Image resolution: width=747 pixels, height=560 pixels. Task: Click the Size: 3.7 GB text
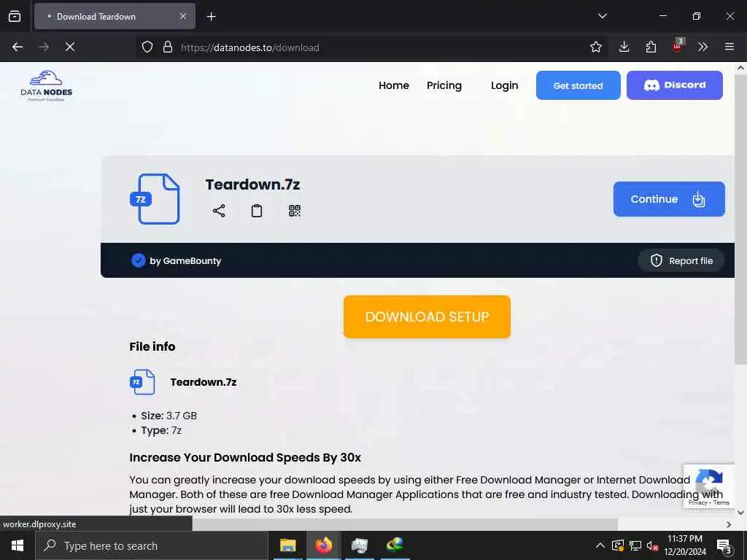(x=169, y=415)
